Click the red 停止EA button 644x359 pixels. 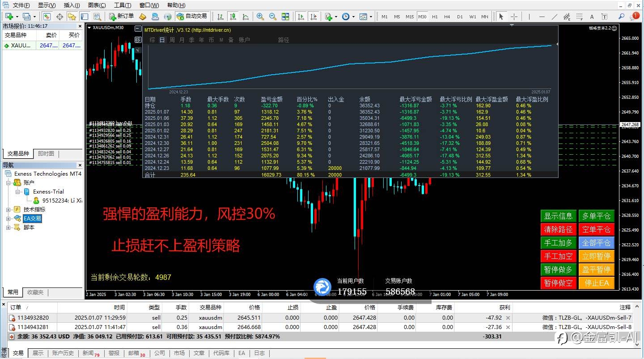pos(596,283)
